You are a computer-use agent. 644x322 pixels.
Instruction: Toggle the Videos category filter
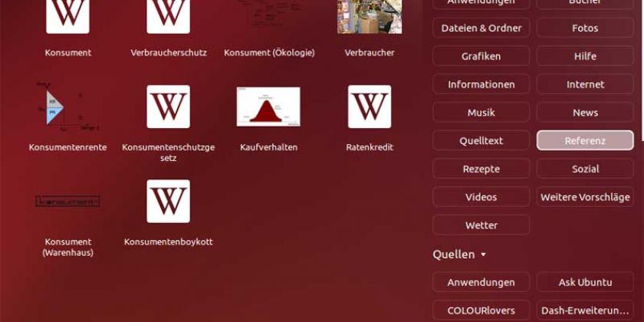481,197
